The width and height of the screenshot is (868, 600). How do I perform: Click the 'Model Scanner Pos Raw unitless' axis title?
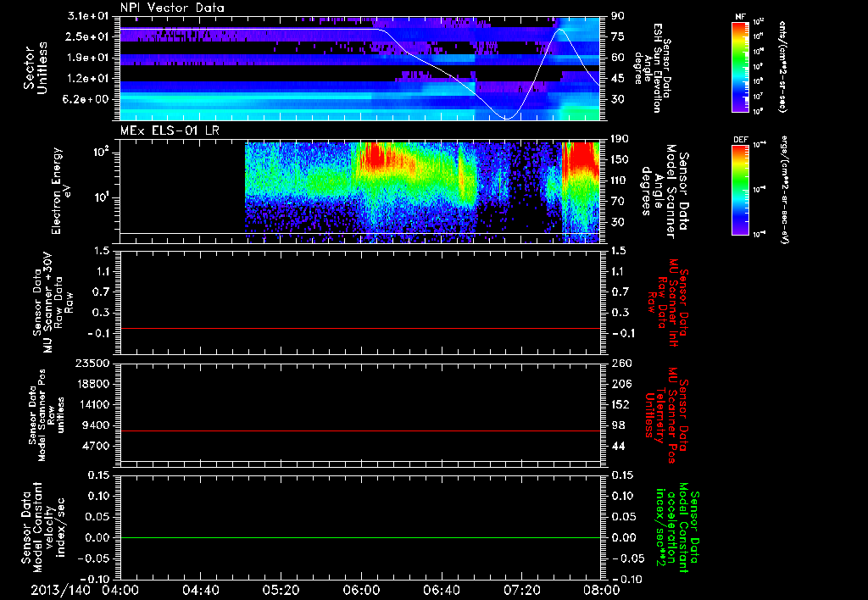point(47,415)
